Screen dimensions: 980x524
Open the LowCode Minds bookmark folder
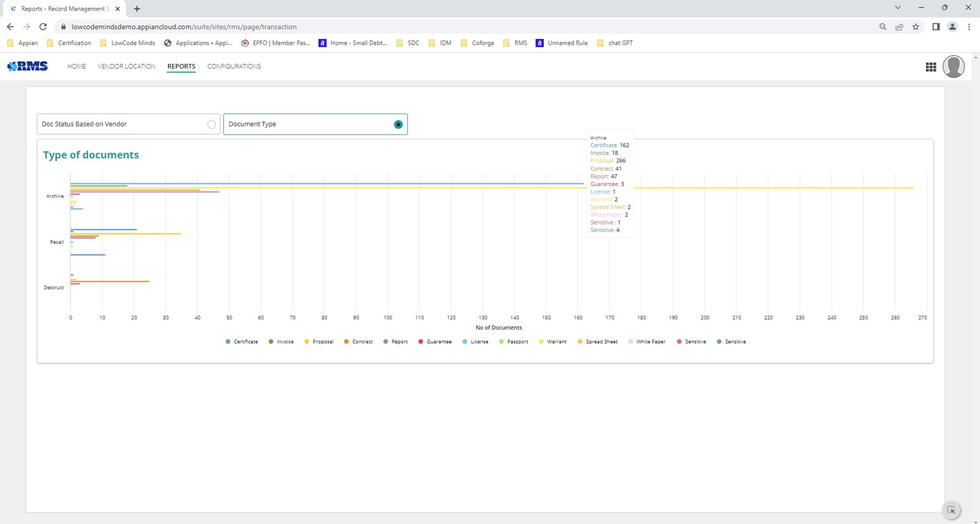(x=128, y=43)
